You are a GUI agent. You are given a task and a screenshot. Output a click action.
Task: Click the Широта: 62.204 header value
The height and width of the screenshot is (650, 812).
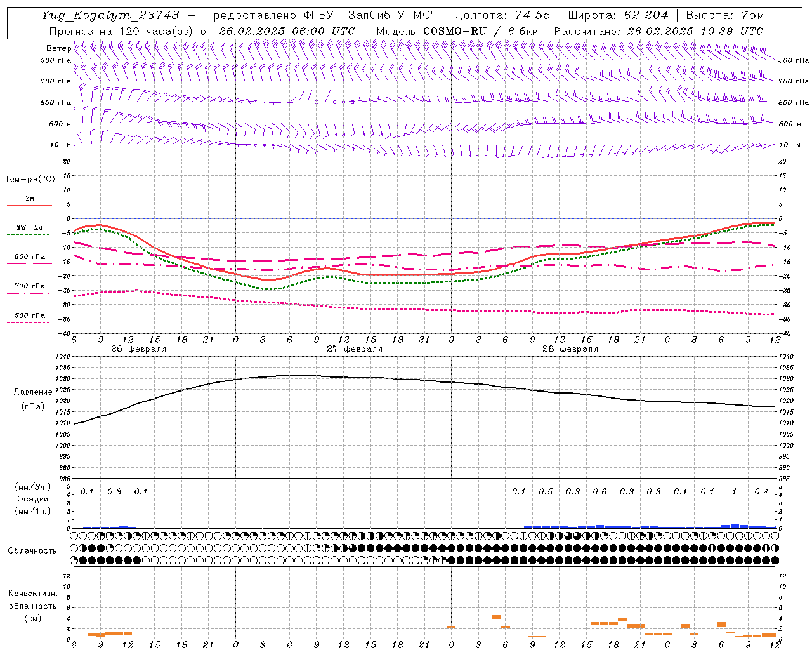(x=619, y=15)
